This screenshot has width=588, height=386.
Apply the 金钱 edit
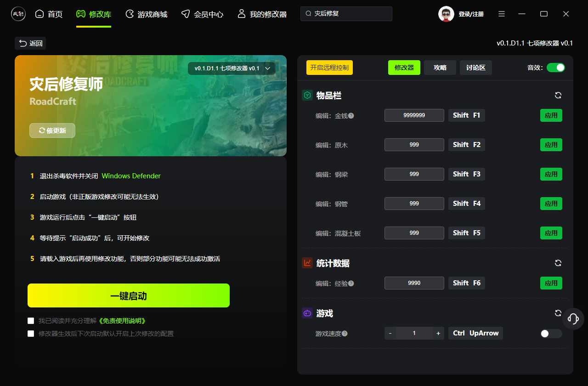click(x=551, y=115)
